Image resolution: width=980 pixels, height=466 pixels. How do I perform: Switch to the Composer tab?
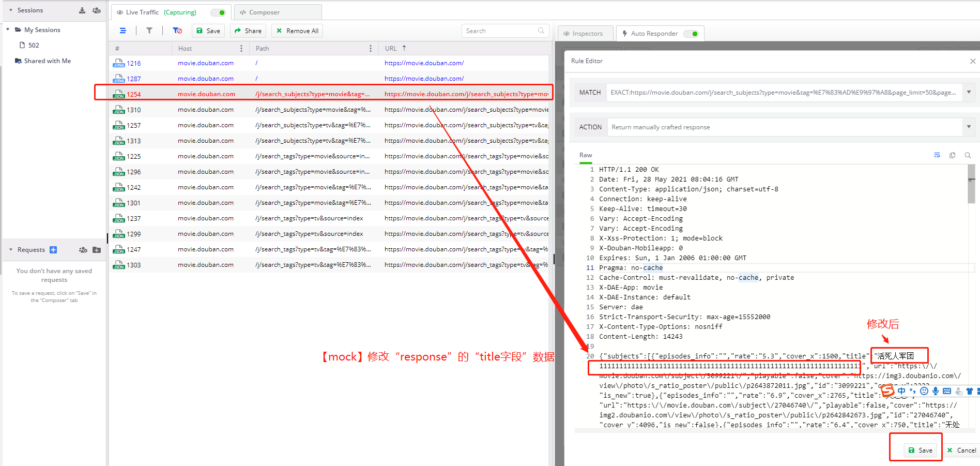pyautogui.click(x=278, y=12)
